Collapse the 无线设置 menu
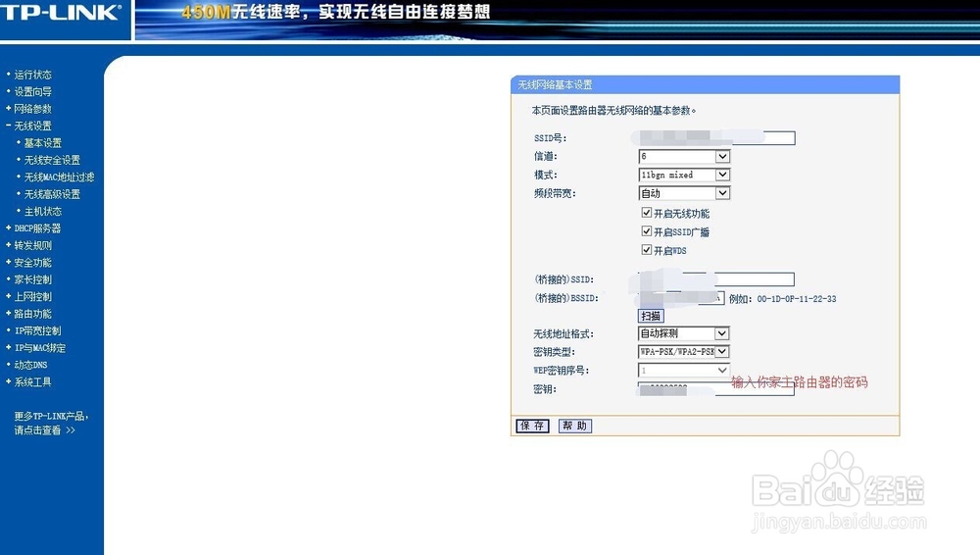 pos(32,126)
